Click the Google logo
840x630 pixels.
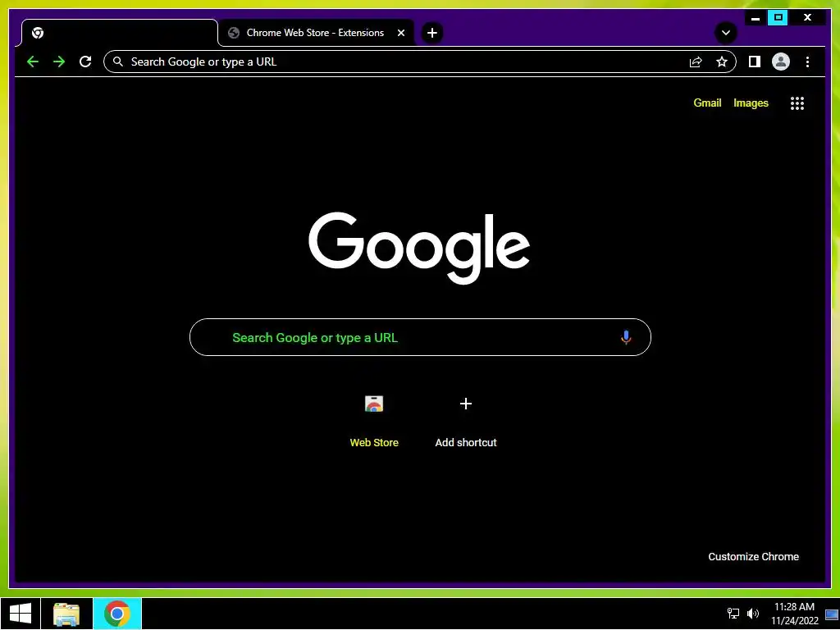pyautogui.click(x=419, y=248)
